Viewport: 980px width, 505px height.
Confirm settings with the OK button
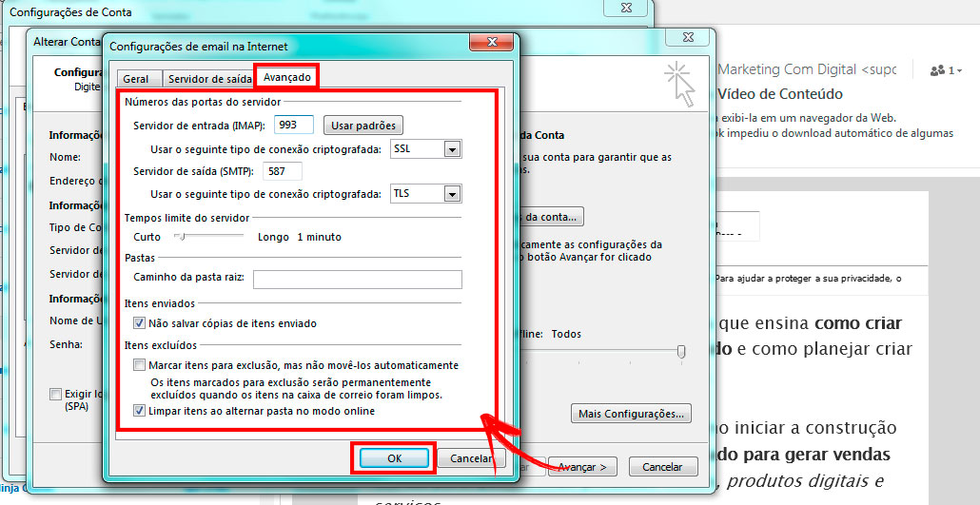pos(395,458)
